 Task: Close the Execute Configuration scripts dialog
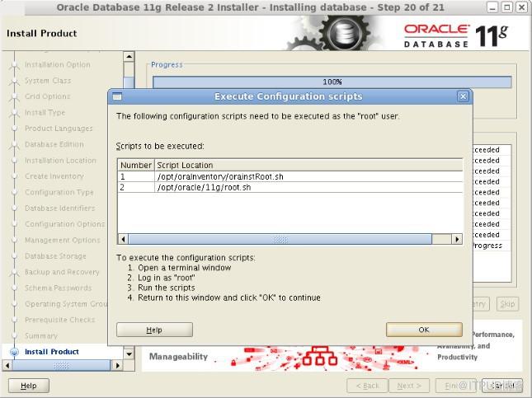pyautogui.click(x=463, y=96)
